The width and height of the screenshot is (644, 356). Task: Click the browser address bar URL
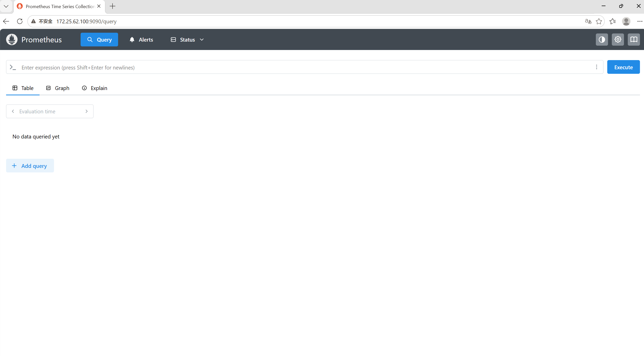86,21
